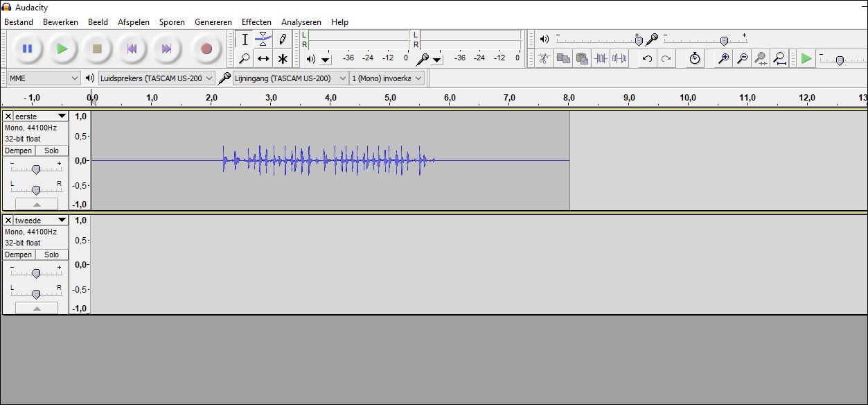Click the Copy icon in edit toolbar

(x=563, y=58)
